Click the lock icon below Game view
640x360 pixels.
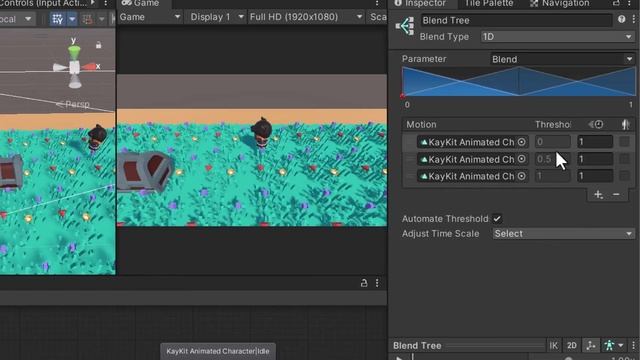(364, 283)
